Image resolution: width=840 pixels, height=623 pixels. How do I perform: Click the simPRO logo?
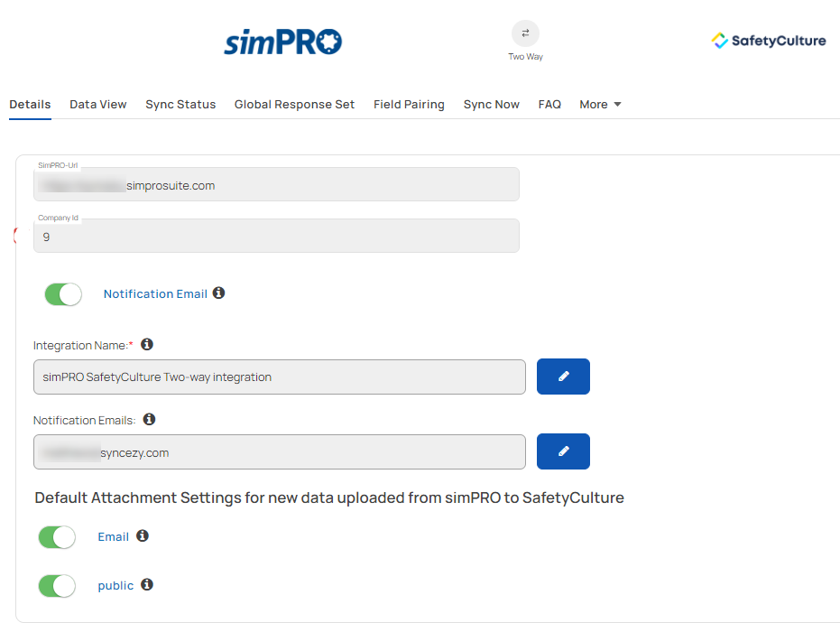(283, 42)
